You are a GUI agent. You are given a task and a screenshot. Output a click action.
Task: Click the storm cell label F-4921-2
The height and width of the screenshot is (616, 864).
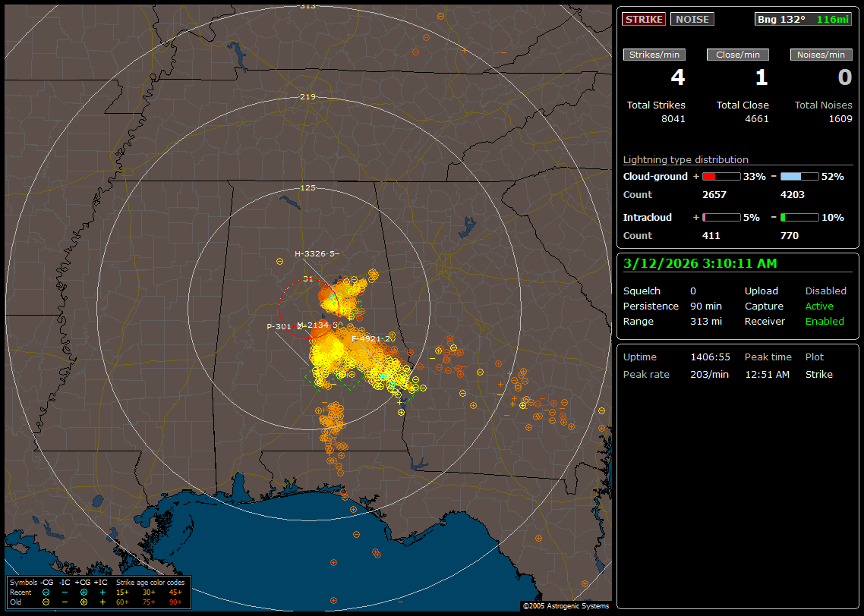(x=371, y=338)
